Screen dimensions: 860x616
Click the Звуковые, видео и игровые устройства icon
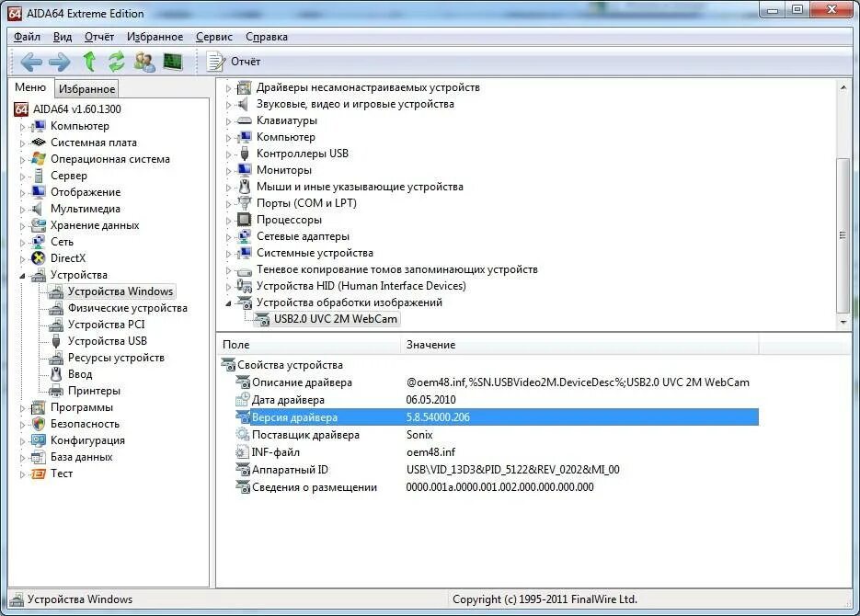pos(244,104)
